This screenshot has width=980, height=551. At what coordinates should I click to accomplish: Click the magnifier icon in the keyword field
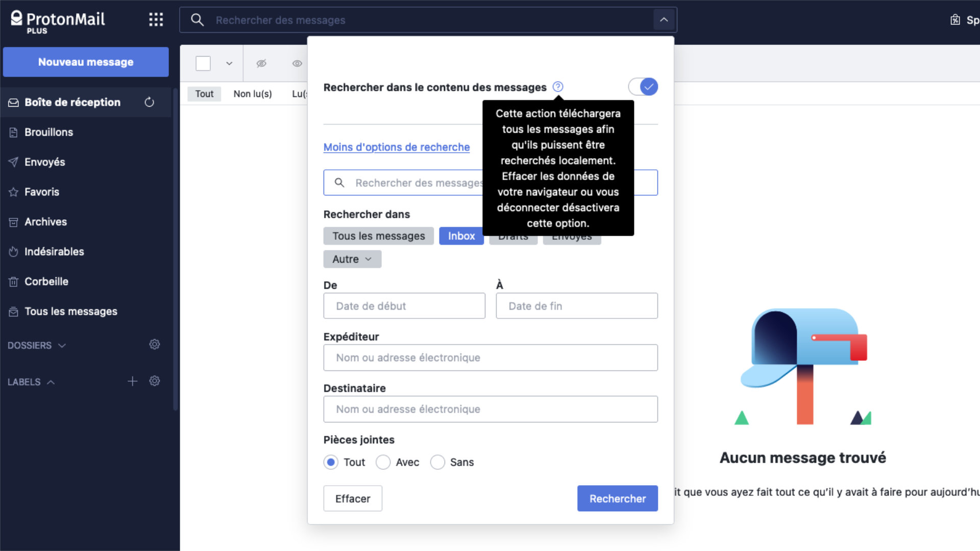339,183
